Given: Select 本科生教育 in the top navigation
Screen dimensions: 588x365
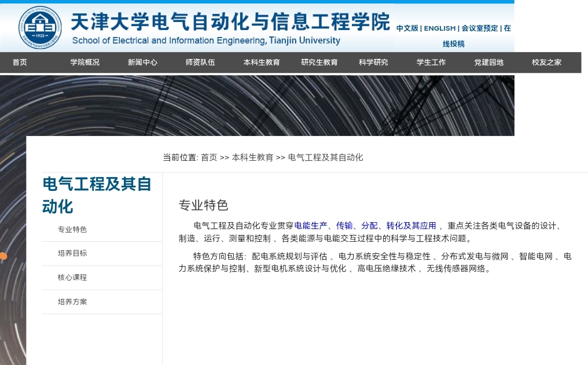Looking at the screenshot, I should (x=261, y=62).
